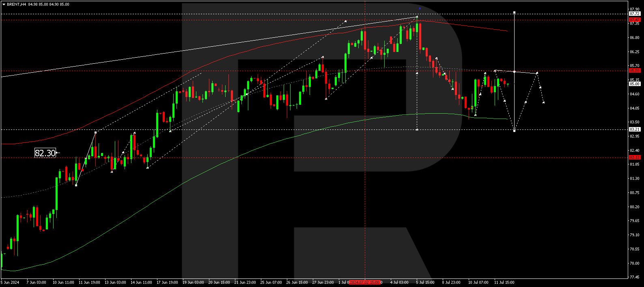Click the 20 Jun 15:00 time label
This screenshot has width=644, height=287.
(219, 283)
